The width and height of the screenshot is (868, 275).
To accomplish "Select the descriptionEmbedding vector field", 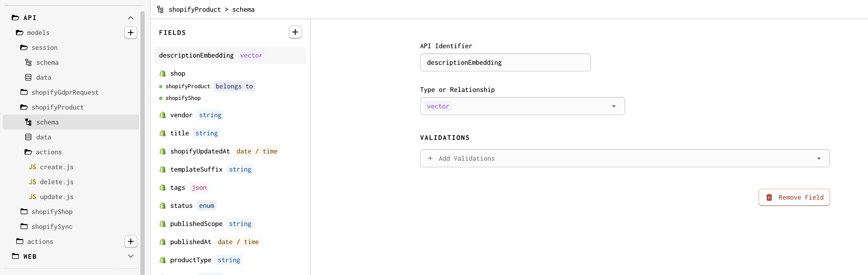I will pyautogui.click(x=230, y=55).
